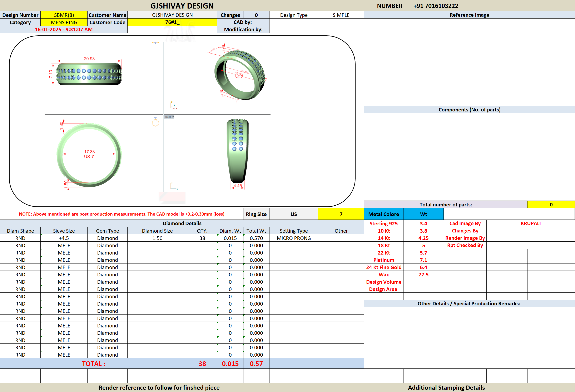575x392 pixels.
Task: Click the Total Wt value 0.570
Action: (256, 238)
